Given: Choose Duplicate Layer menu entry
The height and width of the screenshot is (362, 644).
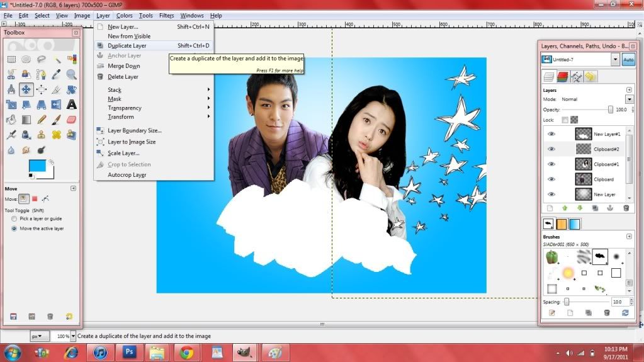Looking at the screenshot, I should point(154,45).
